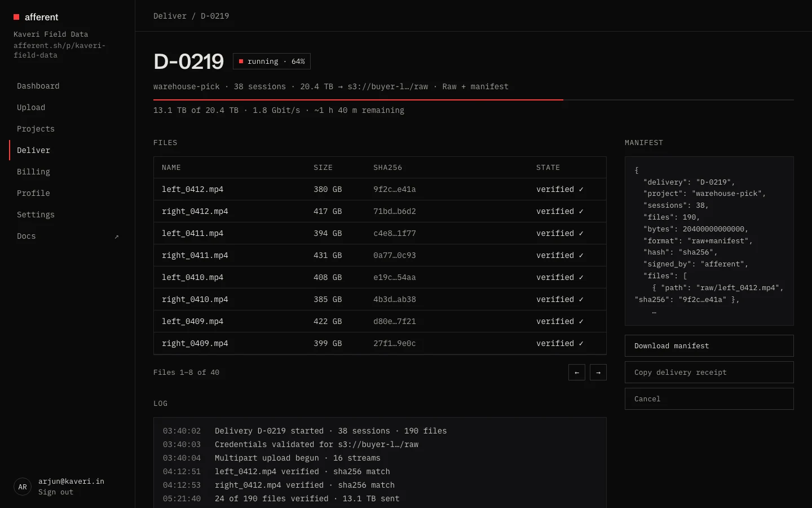The image size is (812, 508).
Task: Click the SIZE column header
Action: coord(323,168)
